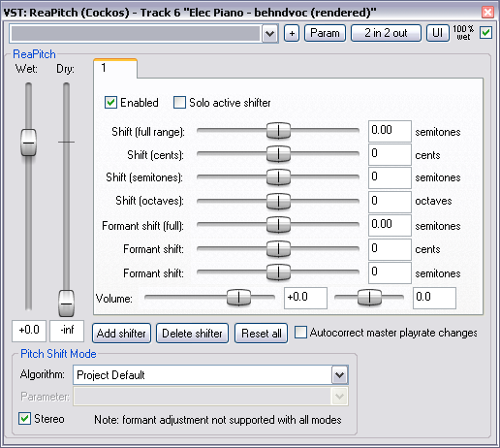
Task: Click the Algorithm dropdown arrow
Action: (339, 375)
